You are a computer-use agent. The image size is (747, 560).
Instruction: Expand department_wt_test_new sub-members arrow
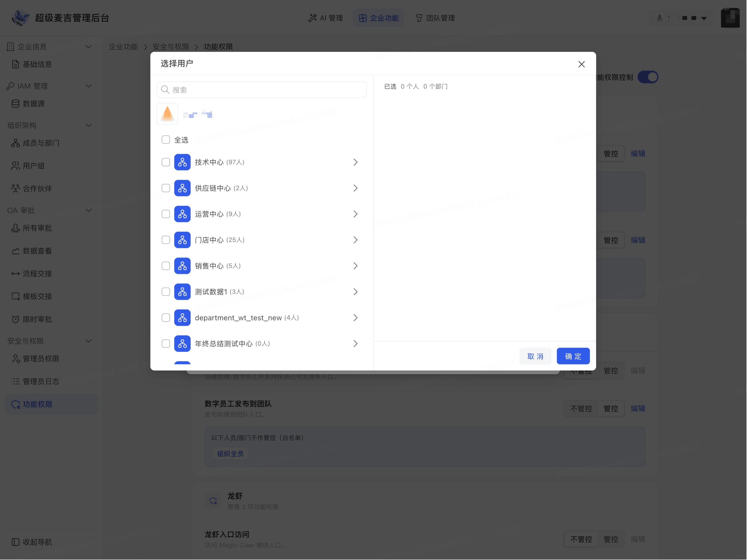(355, 318)
